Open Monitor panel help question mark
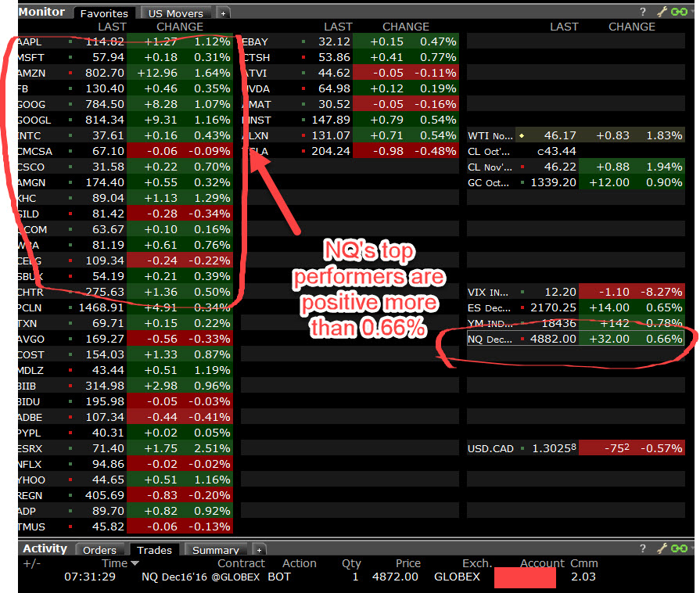Image resolution: width=700 pixels, height=593 pixels. click(642, 12)
